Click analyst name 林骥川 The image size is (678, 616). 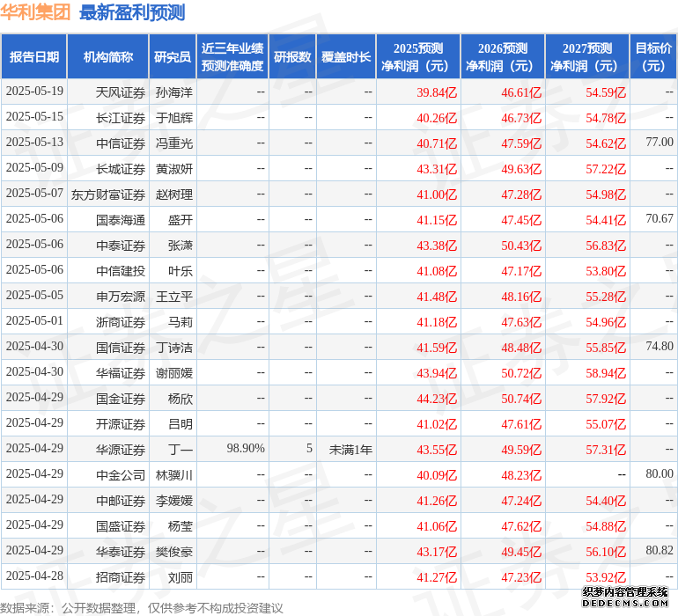point(174,475)
